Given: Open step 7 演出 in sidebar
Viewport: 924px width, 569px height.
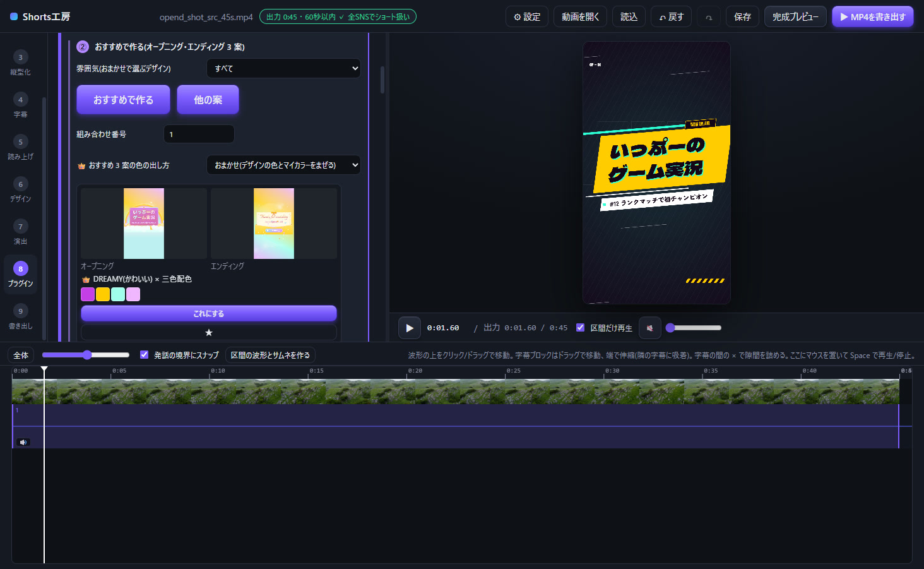Looking at the screenshot, I should coord(20,232).
